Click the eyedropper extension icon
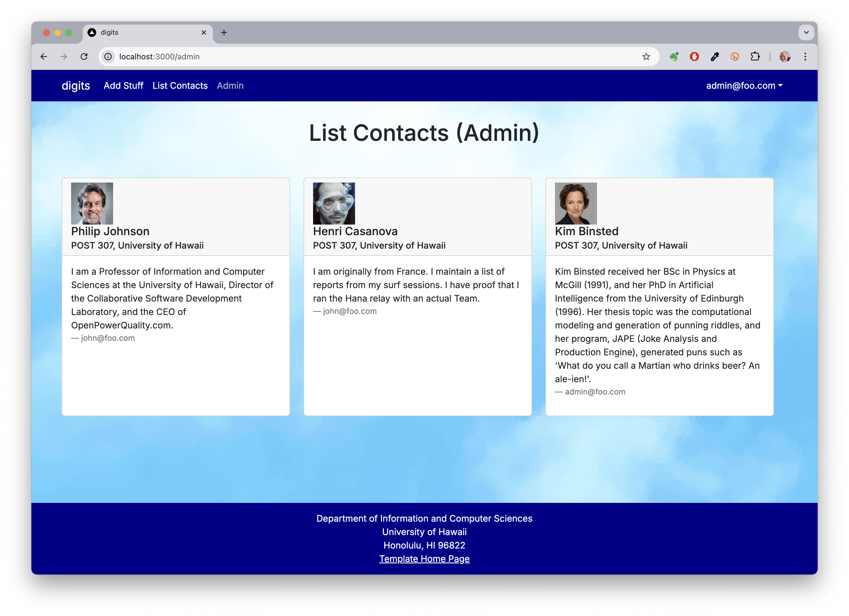This screenshot has height=616, width=849. (715, 57)
